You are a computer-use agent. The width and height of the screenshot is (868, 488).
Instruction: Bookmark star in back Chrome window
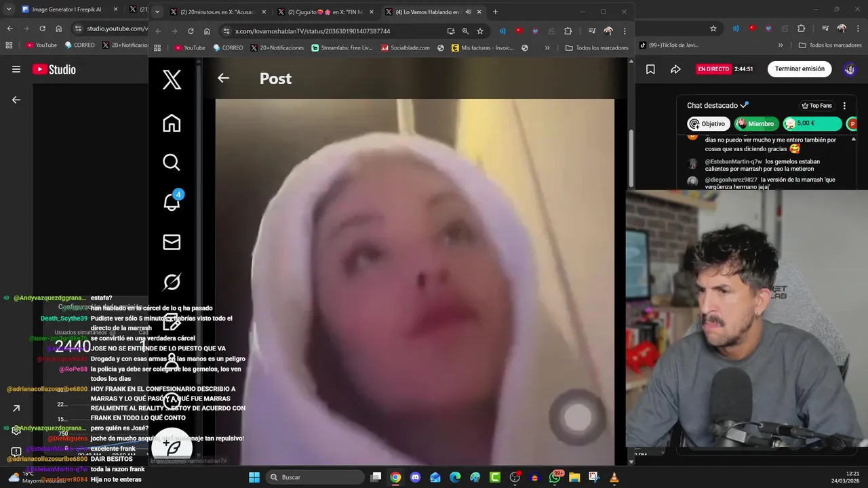tap(713, 28)
